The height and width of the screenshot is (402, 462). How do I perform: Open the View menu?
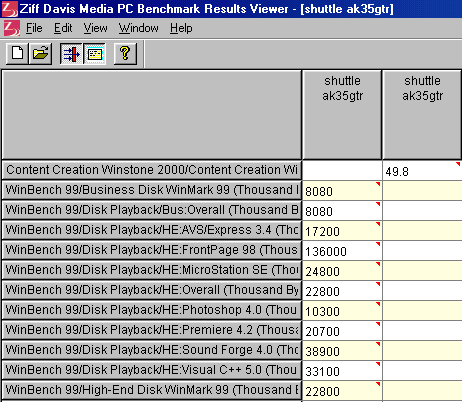pos(95,28)
